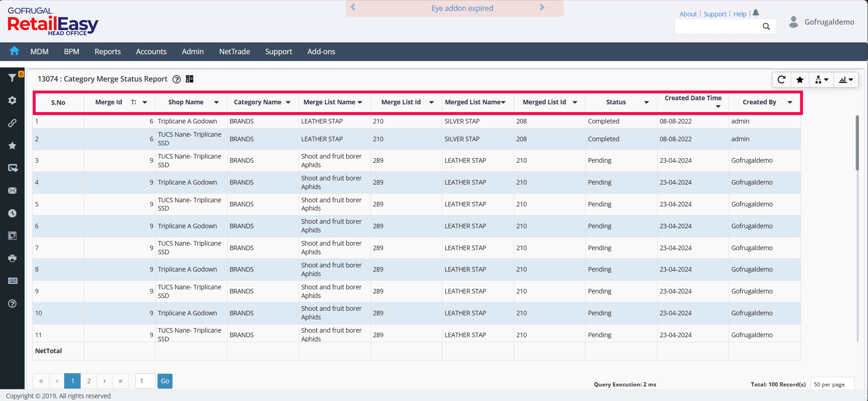Mark report as favorite using toolbar star

(800, 80)
